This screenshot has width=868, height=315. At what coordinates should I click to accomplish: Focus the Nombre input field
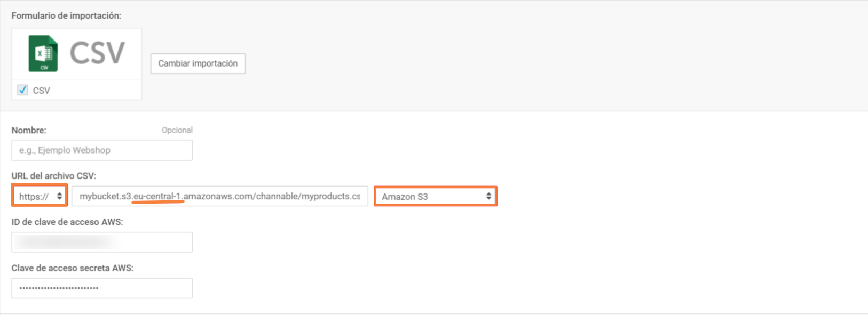(102, 150)
